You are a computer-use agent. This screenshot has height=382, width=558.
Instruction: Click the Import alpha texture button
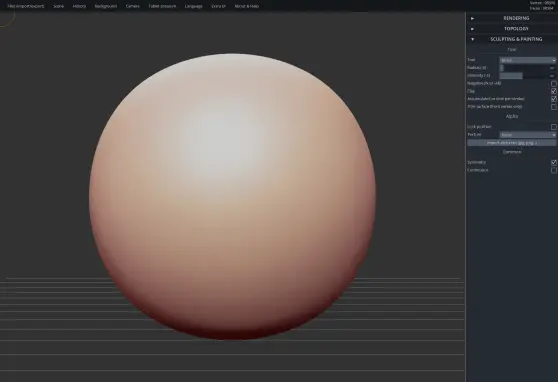tap(512, 143)
